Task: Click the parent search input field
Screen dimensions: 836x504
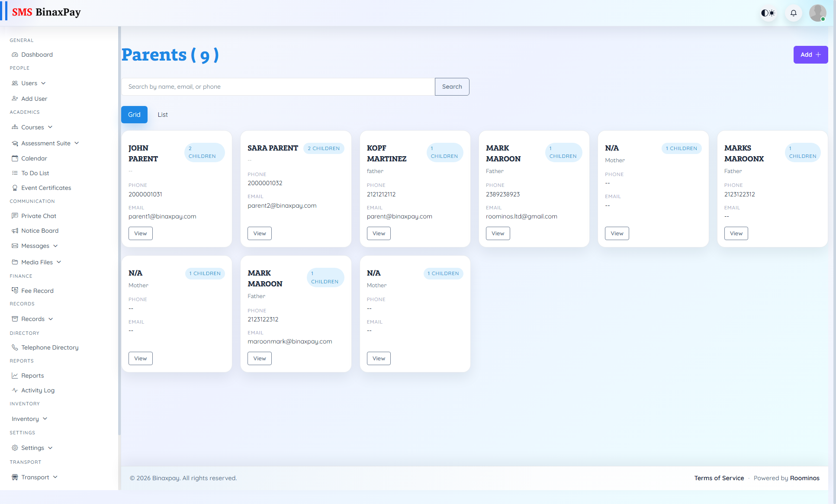Action: click(x=278, y=87)
